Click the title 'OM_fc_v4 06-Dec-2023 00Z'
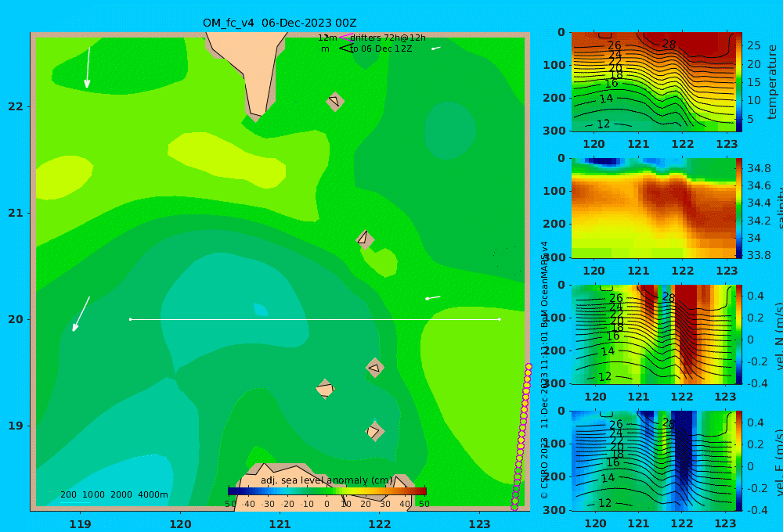Viewport: 783px width, 532px height. coord(280,23)
